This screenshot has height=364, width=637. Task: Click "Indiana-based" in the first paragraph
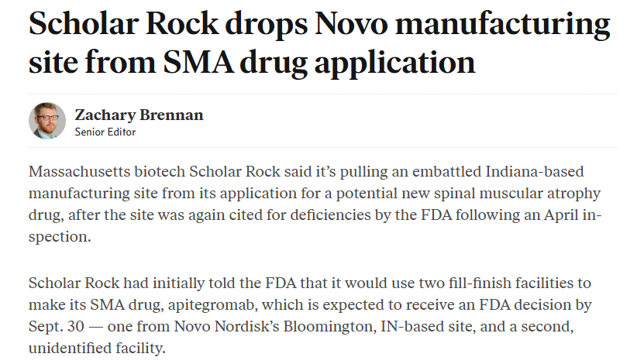[x=534, y=171]
